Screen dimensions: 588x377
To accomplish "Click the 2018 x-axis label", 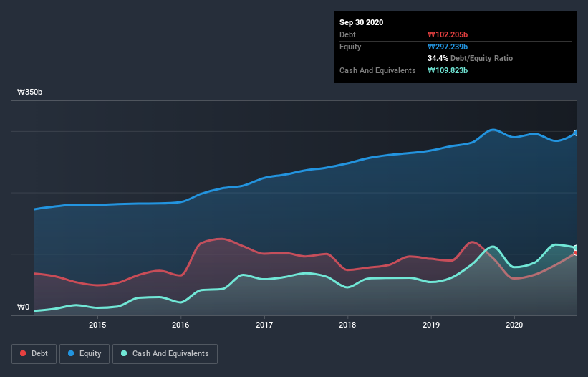I will coord(347,325).
